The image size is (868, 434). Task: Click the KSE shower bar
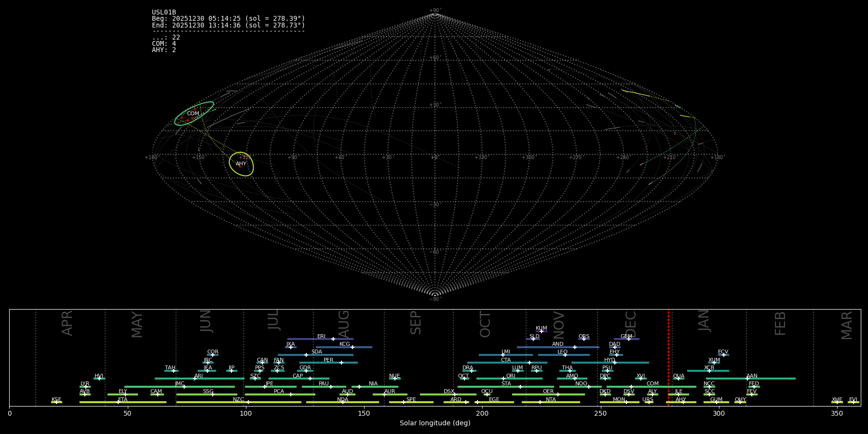click(56, 402)
